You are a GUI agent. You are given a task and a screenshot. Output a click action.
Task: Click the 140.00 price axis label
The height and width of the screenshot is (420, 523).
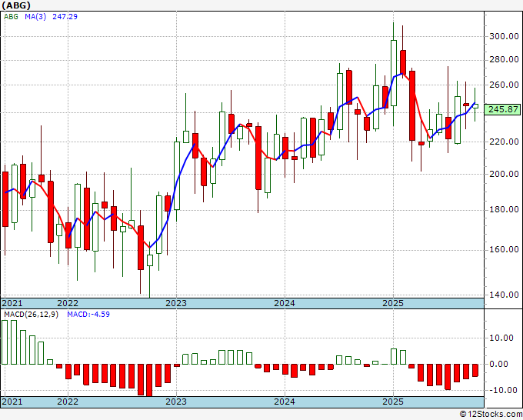[x=504, y=295]
